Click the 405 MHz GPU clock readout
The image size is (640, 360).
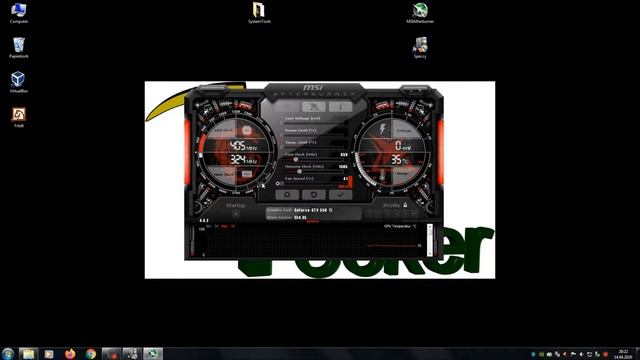point(243,146)
